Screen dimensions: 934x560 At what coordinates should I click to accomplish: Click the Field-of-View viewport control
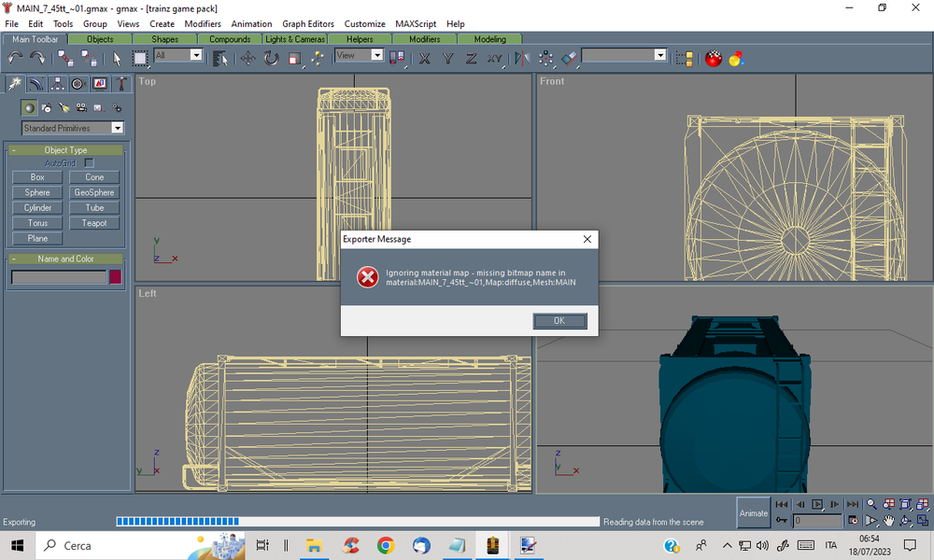pos(871,521)
